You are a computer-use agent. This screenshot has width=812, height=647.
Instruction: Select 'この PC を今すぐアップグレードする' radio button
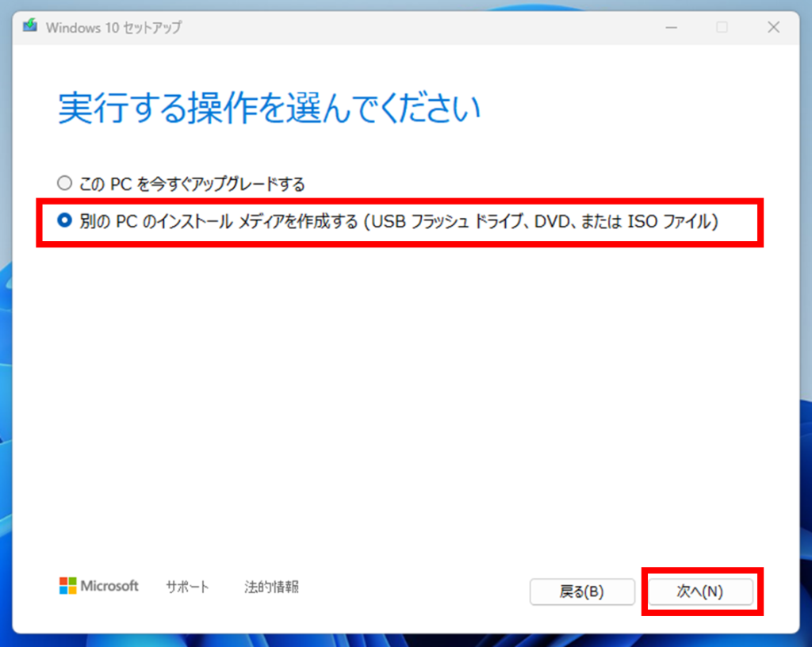coord(64,183)
